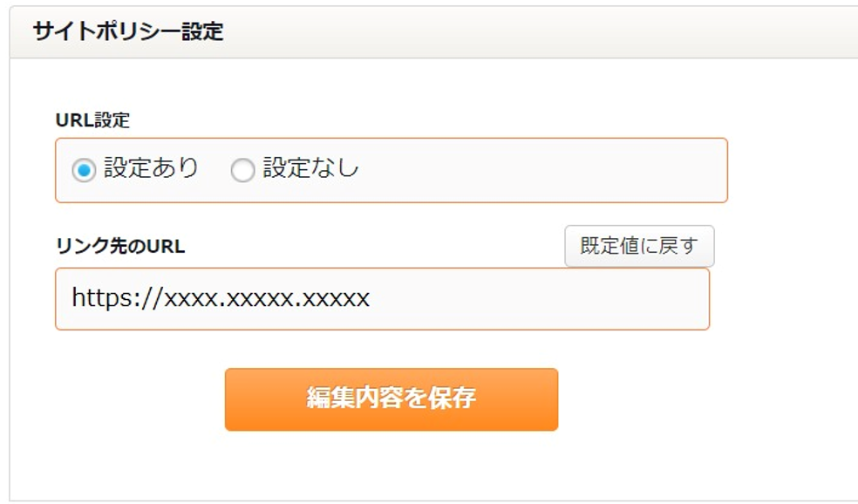Click the 設定なし option label text
Screen dimensions: 858x504
[x=311, y=168]
